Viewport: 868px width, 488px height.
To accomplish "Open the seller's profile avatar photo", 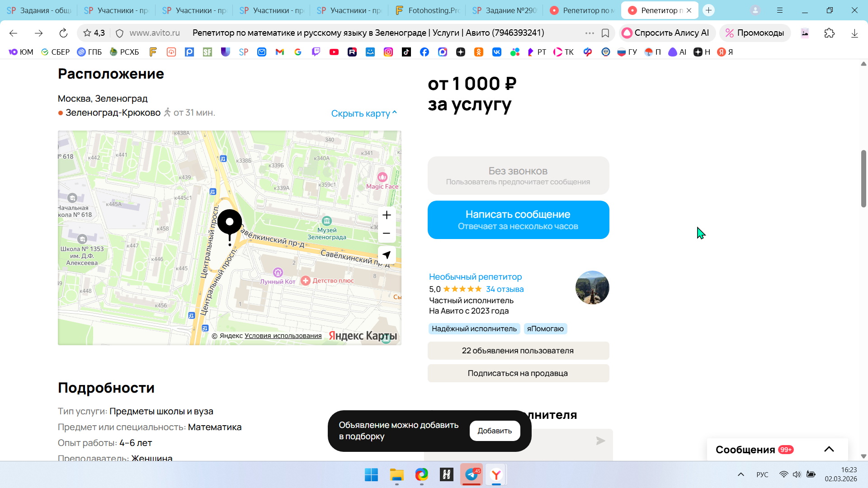I will tap(592, 287).
